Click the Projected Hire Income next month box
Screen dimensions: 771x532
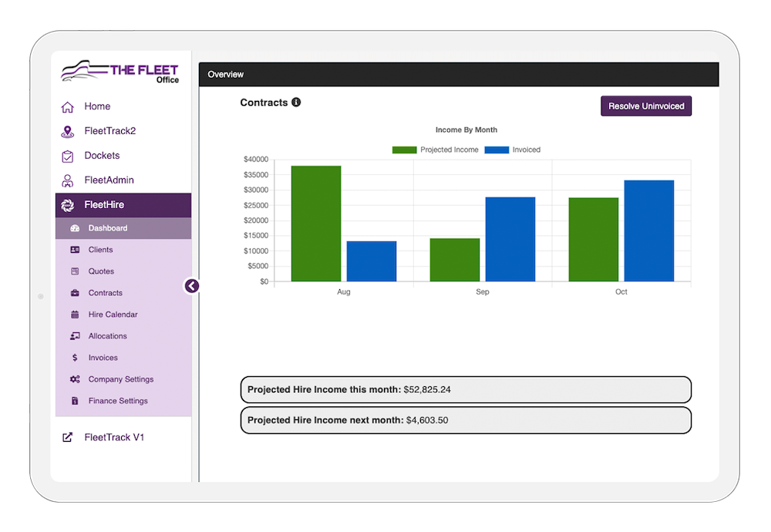pyautogui.click(x=466, y=420)
